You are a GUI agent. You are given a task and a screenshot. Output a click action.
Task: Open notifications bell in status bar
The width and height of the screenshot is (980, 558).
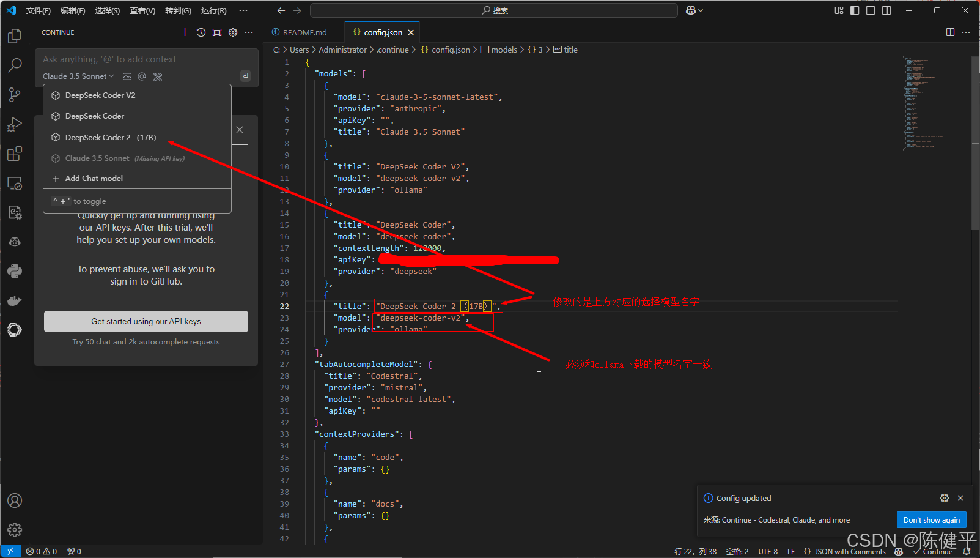click(967, 551)
